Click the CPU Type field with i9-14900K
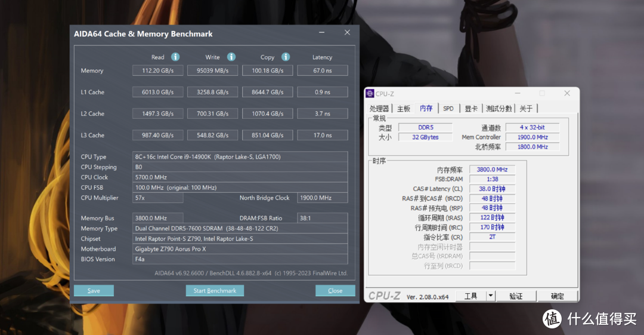This screenshot has height=335, width=644. [240, 156]
